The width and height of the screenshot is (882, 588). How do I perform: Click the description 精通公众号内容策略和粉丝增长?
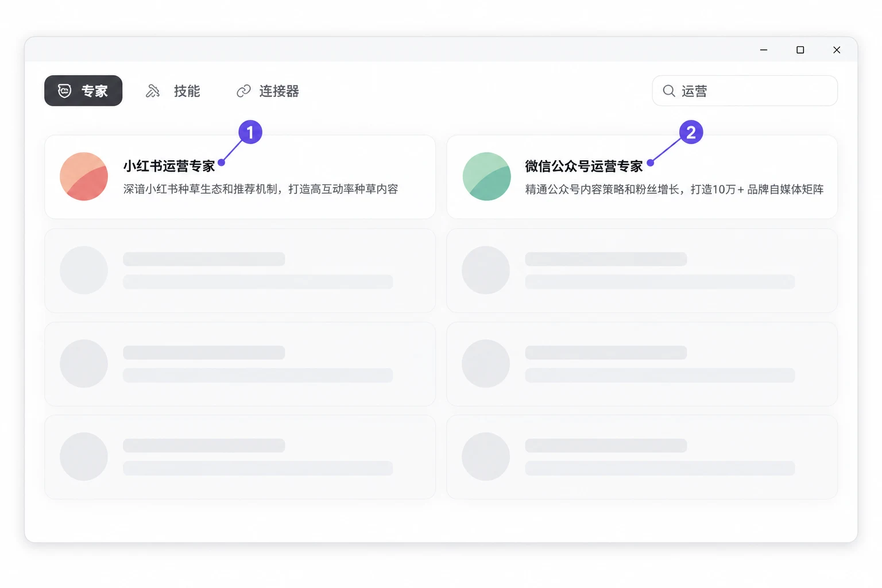(675, 189)
